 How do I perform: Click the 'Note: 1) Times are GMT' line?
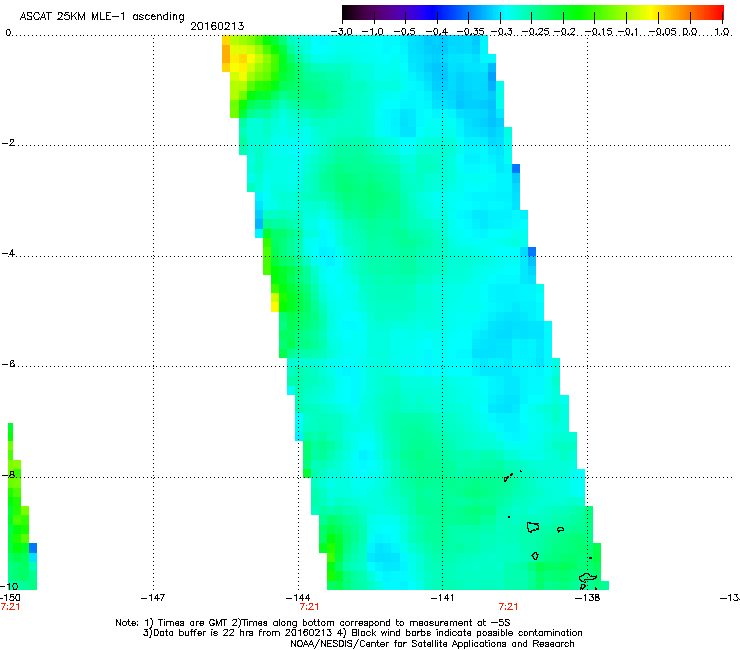(313, 623)
